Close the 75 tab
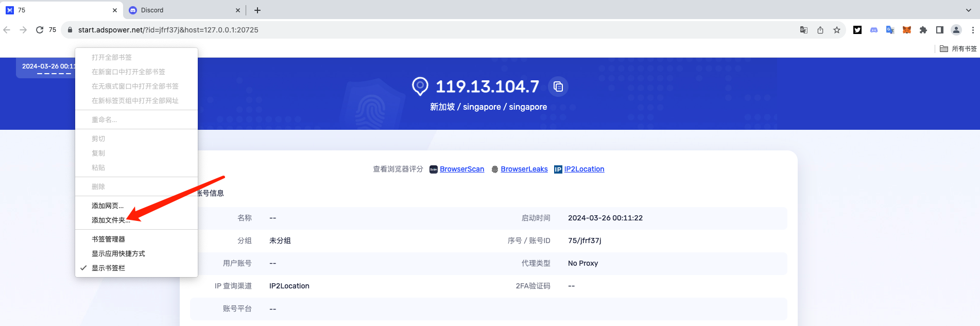Screen dimensions: 980x326 115,10
